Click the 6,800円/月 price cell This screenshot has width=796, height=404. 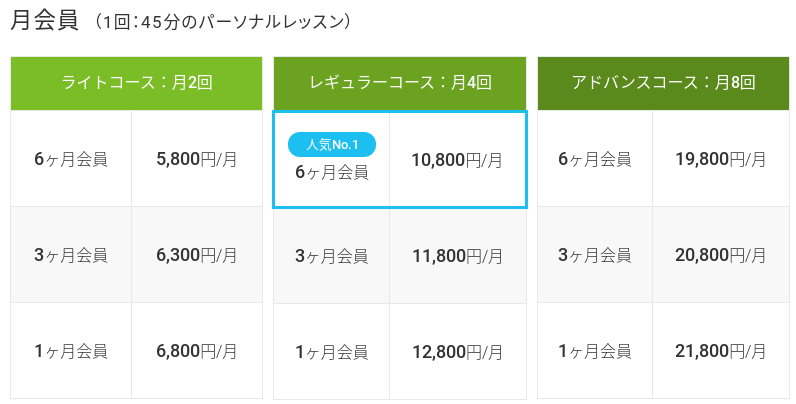coord(197,351)
